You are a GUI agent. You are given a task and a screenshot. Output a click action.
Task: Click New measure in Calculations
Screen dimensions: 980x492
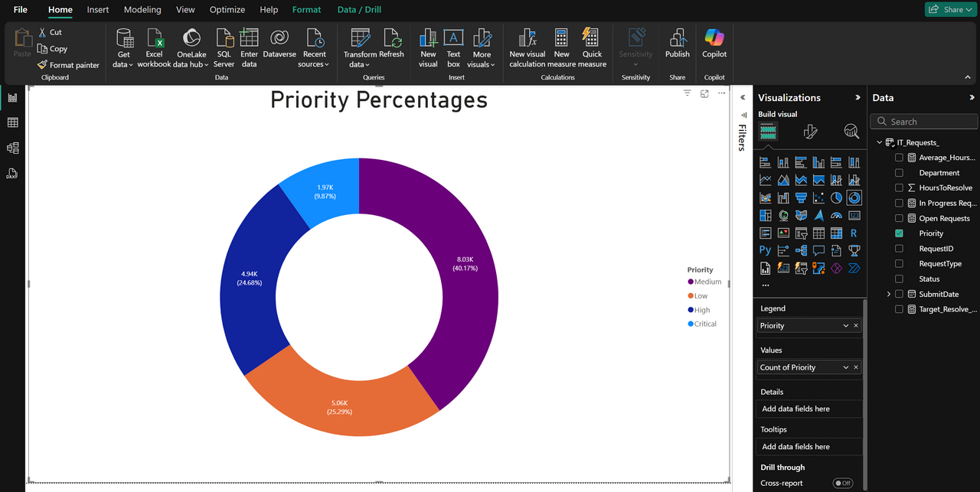point(561,50)
